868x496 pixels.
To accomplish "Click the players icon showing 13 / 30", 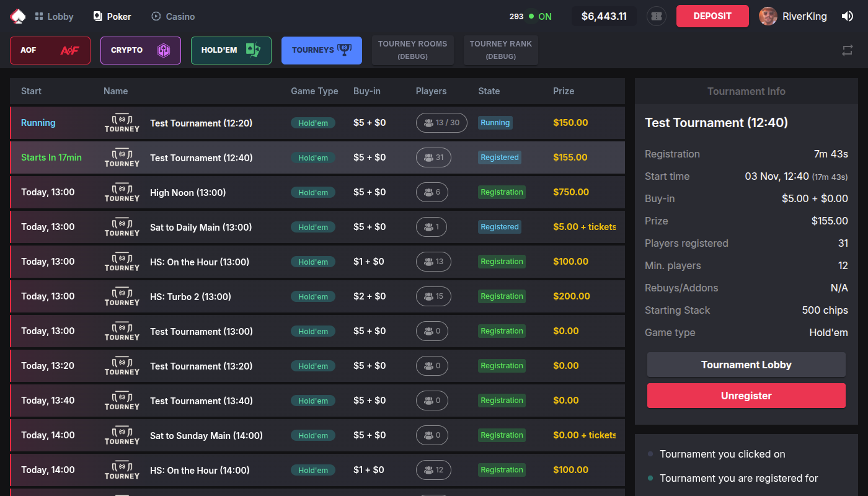I will [x=441, y=123].
